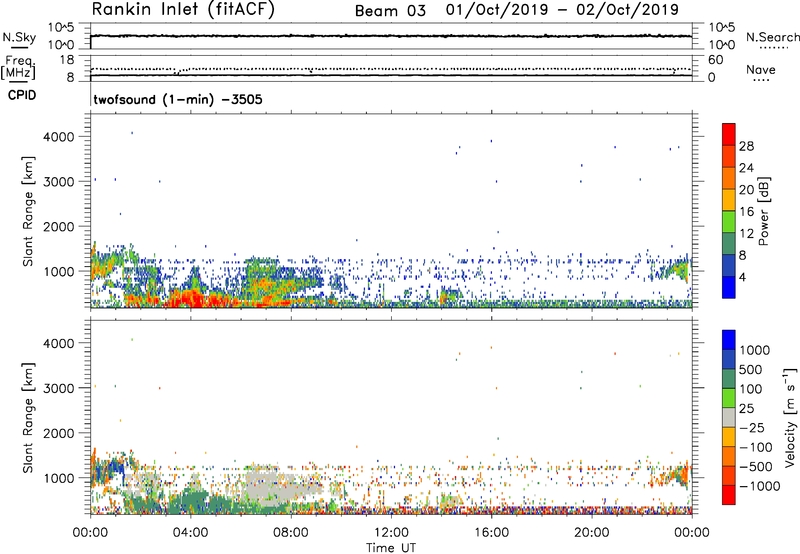Click the "12:00" time axis label
This screenshot has width=800, height=554.
click(391, 533)
